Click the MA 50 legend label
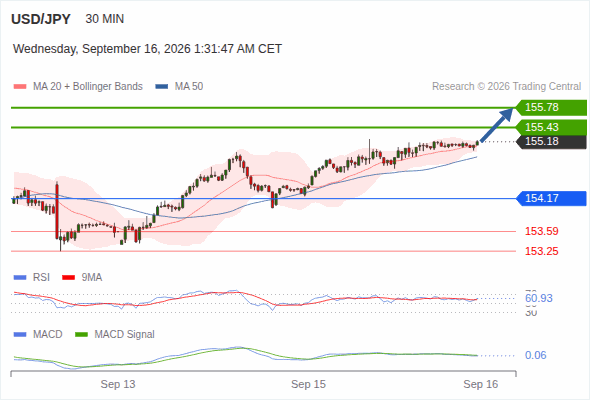The width and height of the screenshot is (590, 400). [189, 87]
